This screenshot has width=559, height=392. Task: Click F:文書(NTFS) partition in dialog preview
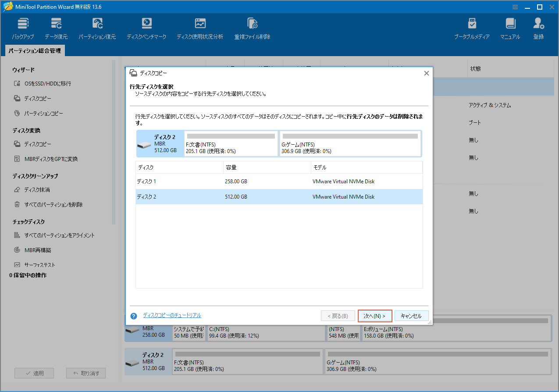(231, 143)
